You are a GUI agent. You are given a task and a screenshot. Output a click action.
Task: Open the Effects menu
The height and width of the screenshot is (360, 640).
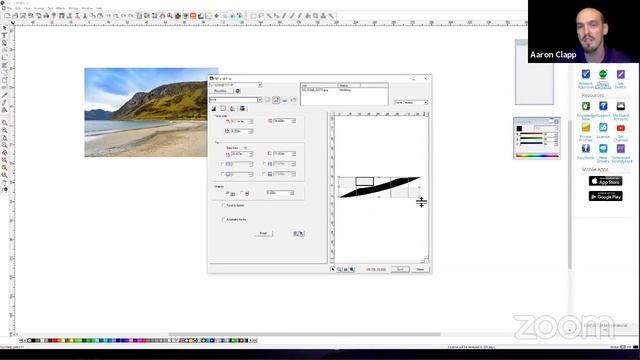61,8
